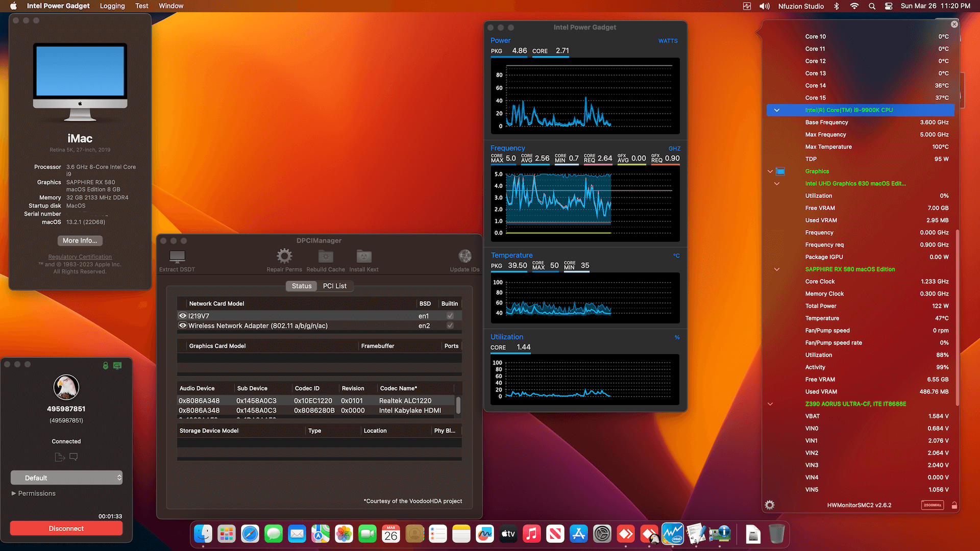Click the lock toggle in HWMonitorSMC2 footer
The width and height of the screenshot is (980, 551).
click(954, 505)
